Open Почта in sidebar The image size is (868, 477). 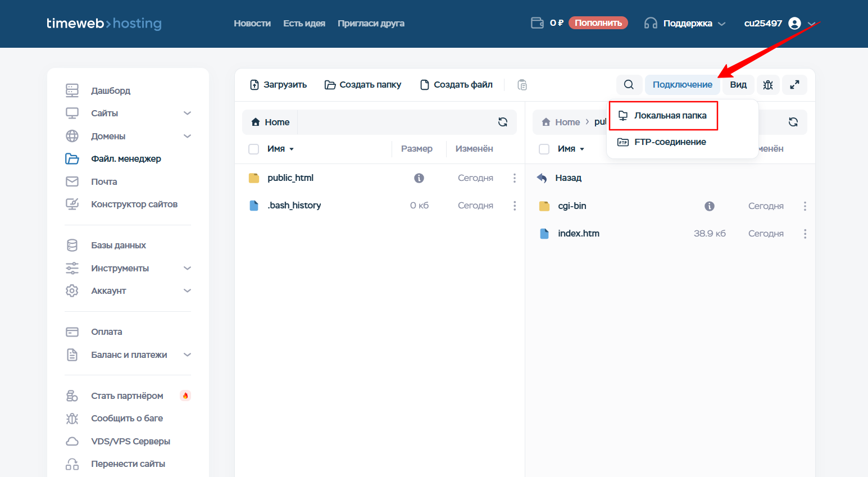[104, 181]
